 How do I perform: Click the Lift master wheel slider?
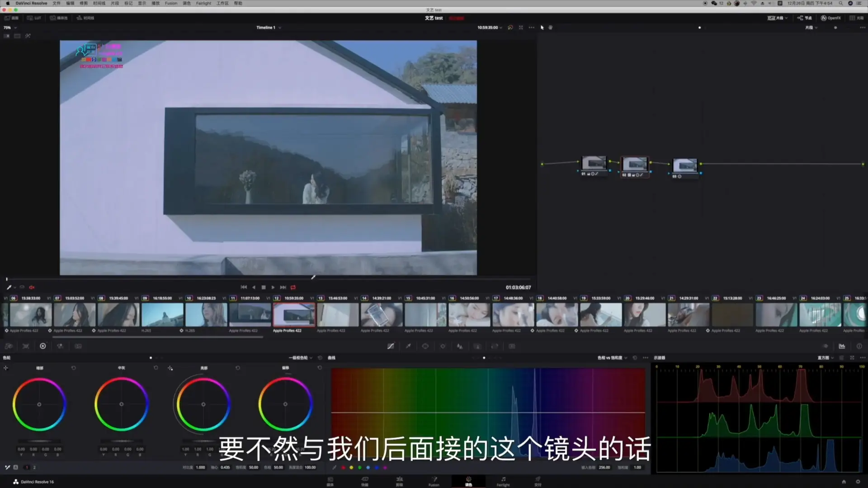39,441
